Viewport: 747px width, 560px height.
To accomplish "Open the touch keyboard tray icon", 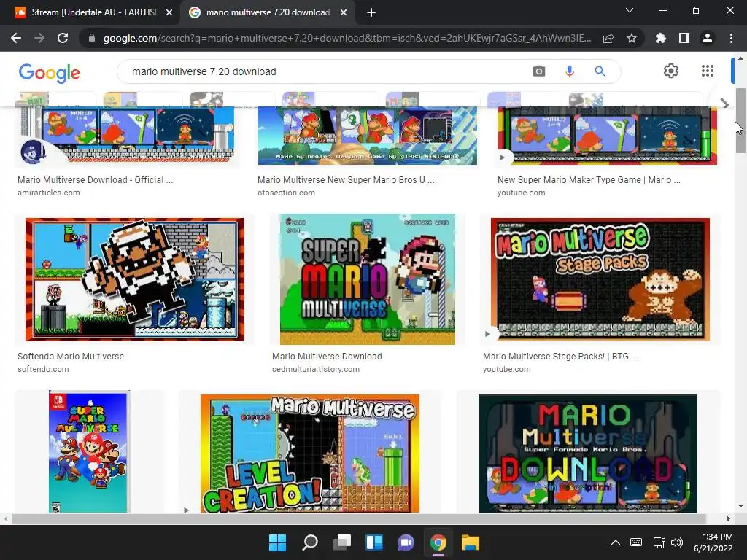I will (636, 542).
